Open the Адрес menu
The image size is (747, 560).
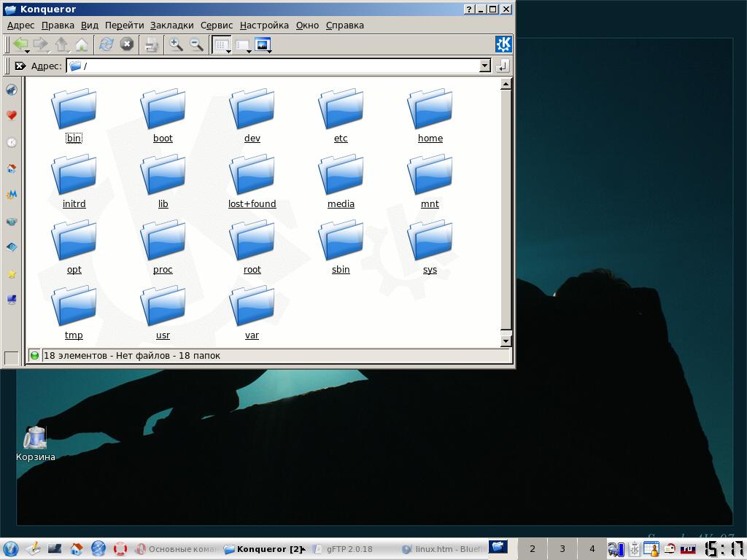tap(20, 26)
